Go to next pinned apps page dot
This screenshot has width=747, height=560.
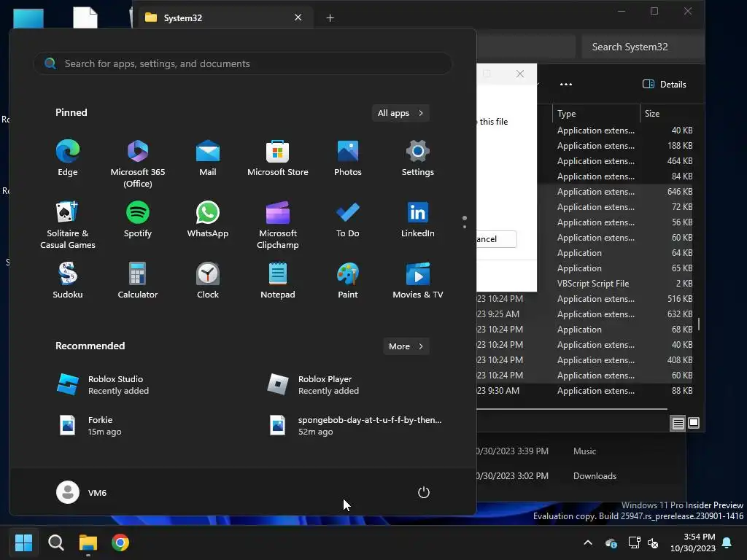465,227
